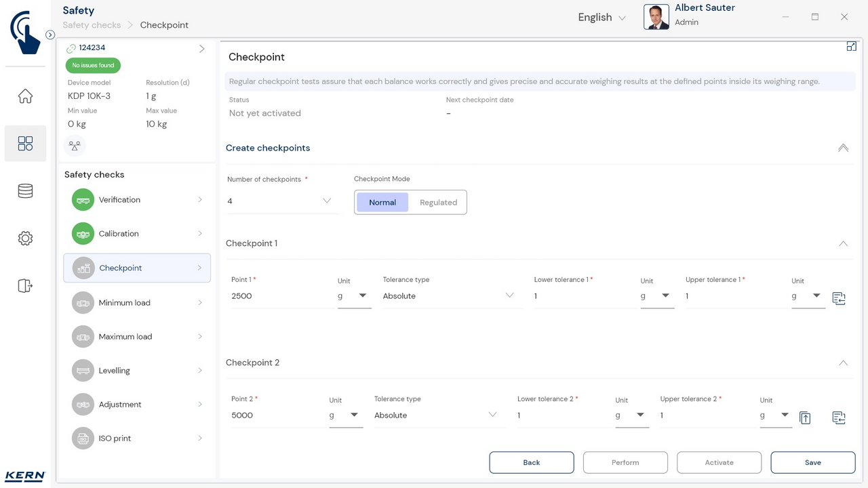Image resolution: width=868 pixels, height=488 pixels.
Task: Click the logout icon in sidebar
Action: 25,286
